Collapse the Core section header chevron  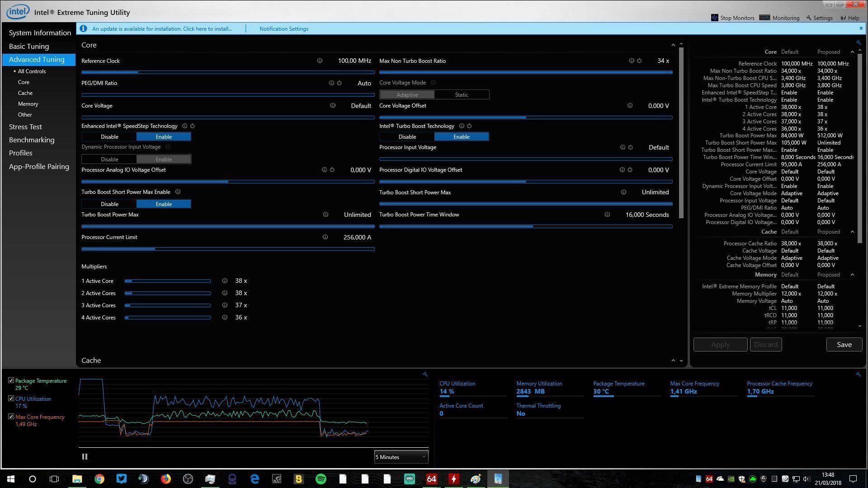(x=673, y=45)
